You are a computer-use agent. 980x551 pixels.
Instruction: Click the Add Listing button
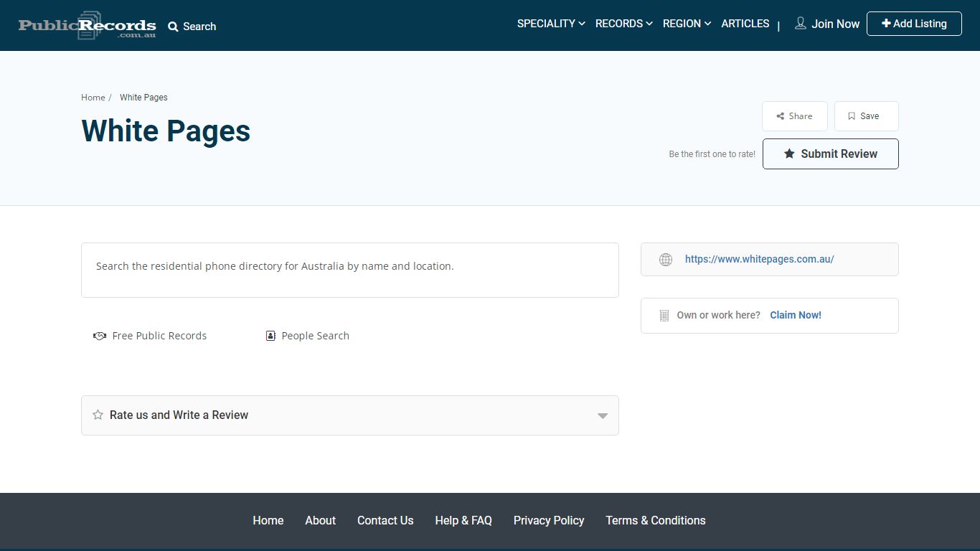pyautogui.click(x=914, y=24)
